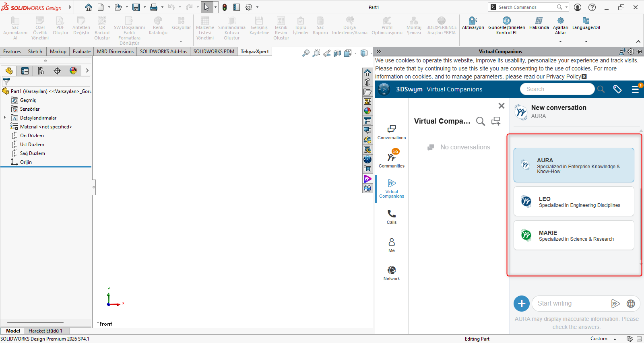Open the Conversations section in 3DSwym sidebar
Screen dimensions: 644x343
392,132
